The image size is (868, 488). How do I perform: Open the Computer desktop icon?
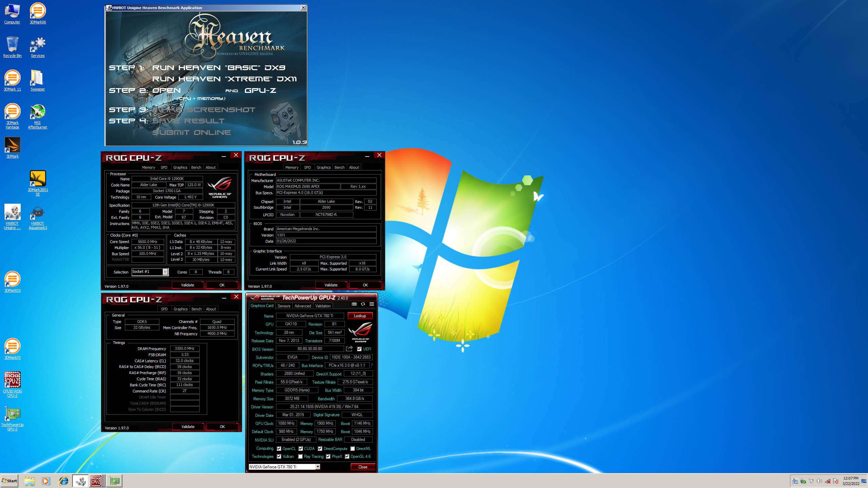(x=12, y=14)
